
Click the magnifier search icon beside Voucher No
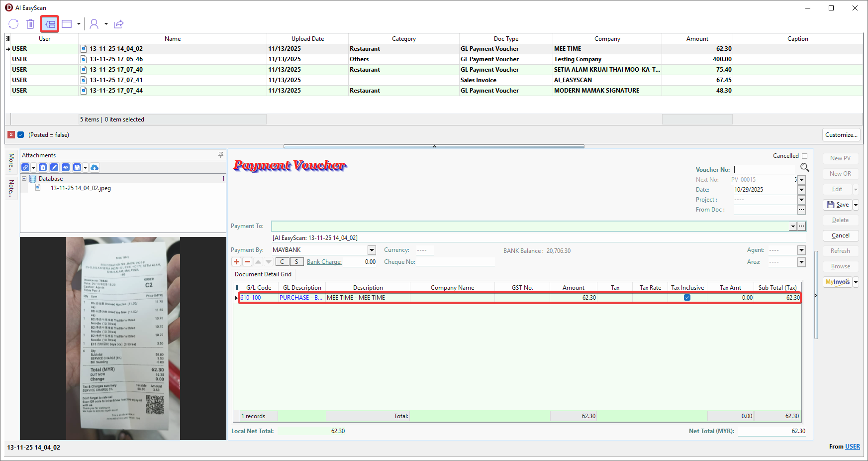tap(804, 168)
